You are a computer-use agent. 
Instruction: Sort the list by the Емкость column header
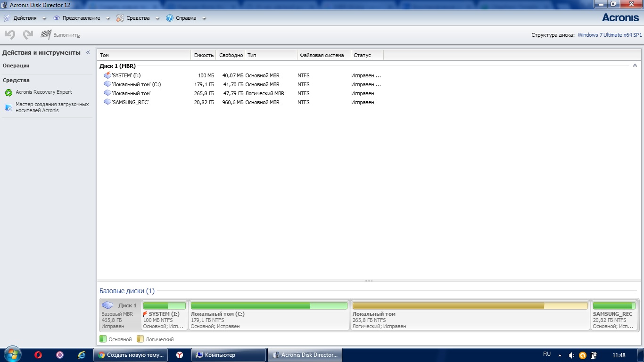point(204,55)
